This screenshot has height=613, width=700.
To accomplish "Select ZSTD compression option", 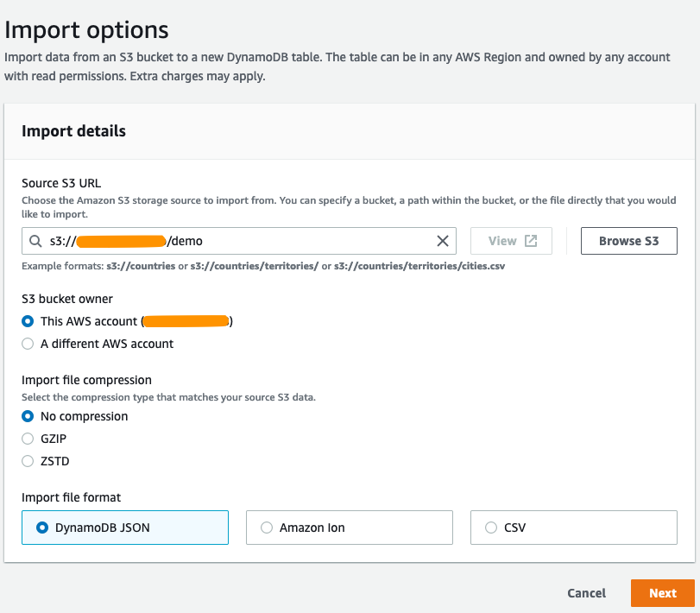I will click(x=28, y=461).
